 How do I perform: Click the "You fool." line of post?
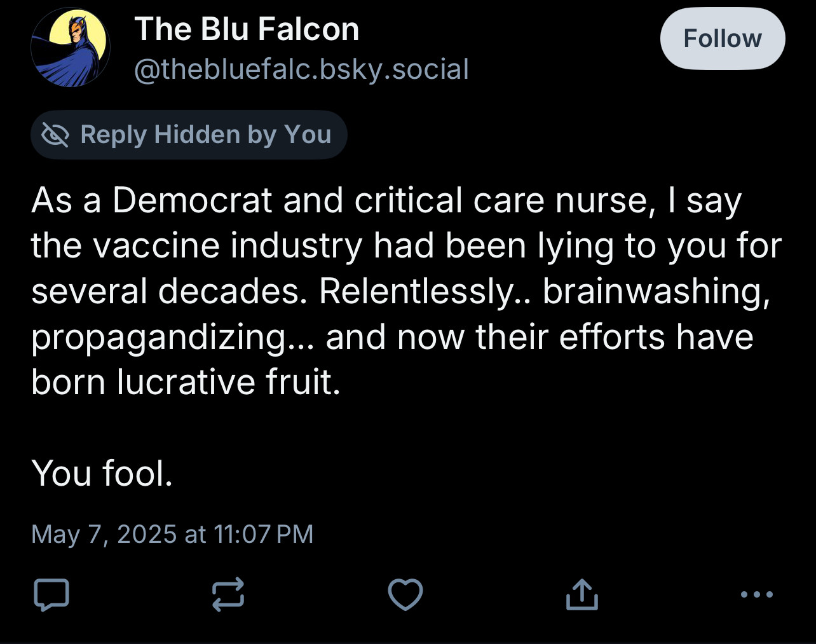(102, 474)
